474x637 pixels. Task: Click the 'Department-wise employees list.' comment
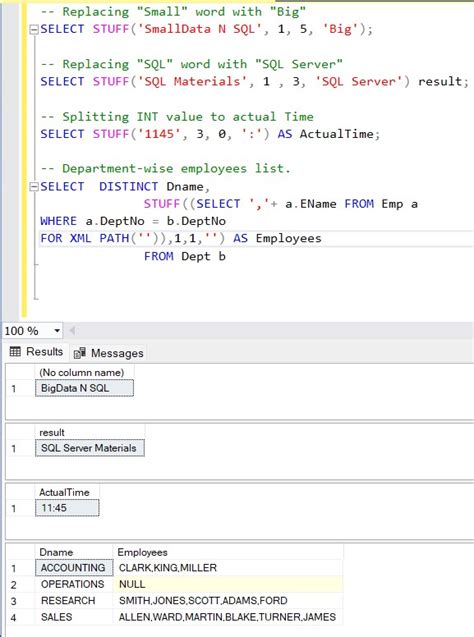click(166, 169)
